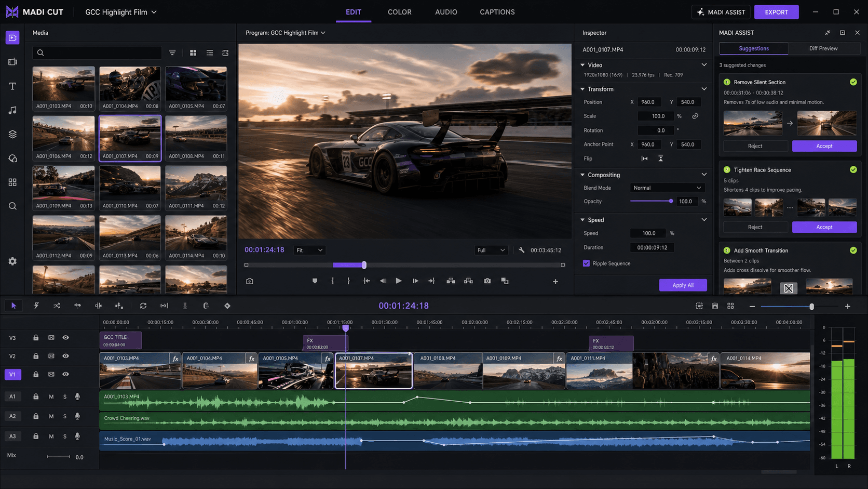Click the EXPORT button
Image resolution: width=868 pixels, height=489 pixels.
[x=776, y=12]
